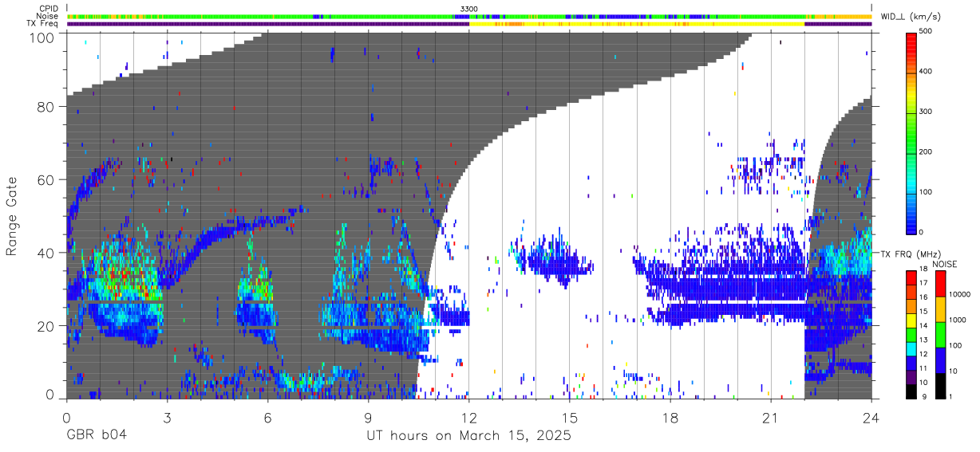Image resolution: width=980 pixels, height=452 pixels.
Task: Click the x-axis tick label 18
Action: tap(670, 418)
